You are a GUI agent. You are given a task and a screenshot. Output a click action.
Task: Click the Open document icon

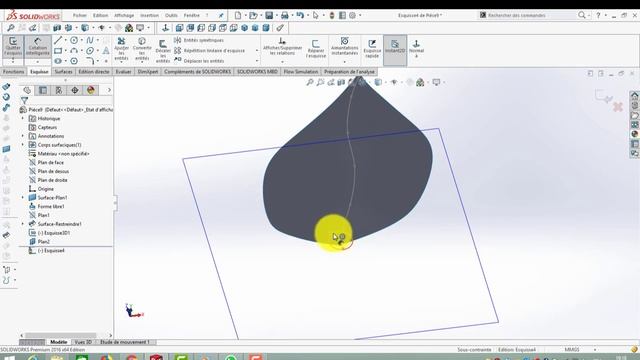click(x=253, y=15)
